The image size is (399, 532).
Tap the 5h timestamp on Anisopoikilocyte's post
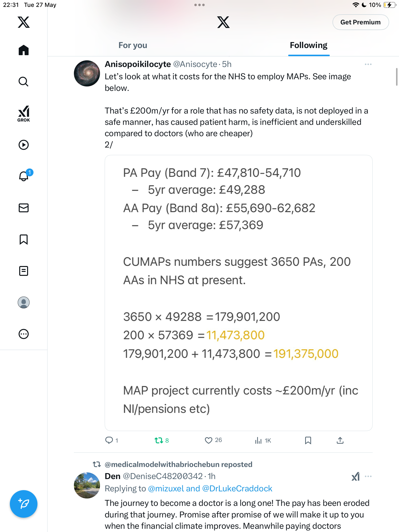227,64
